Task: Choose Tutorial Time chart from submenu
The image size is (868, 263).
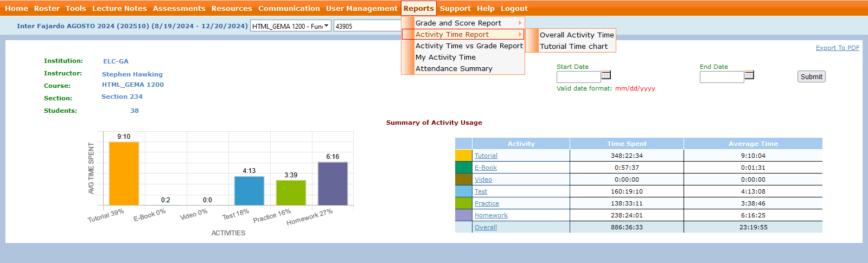Action: [573, 46]
